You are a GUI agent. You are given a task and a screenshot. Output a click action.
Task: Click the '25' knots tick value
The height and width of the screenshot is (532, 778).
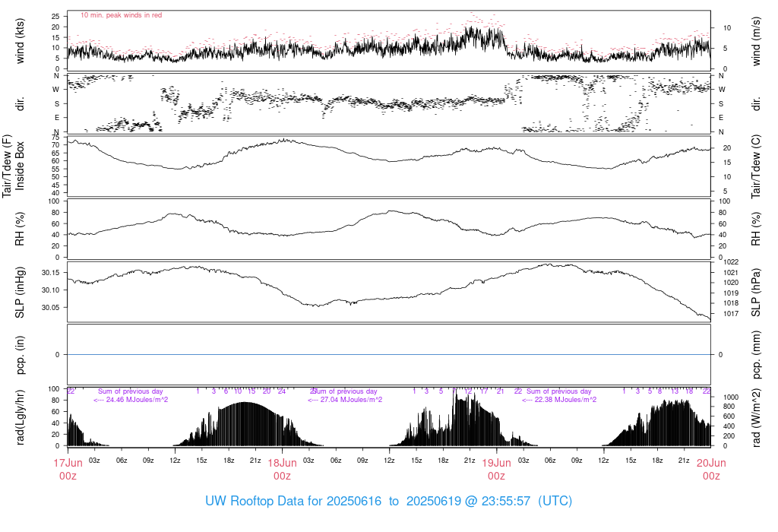[x=55, y=17]
